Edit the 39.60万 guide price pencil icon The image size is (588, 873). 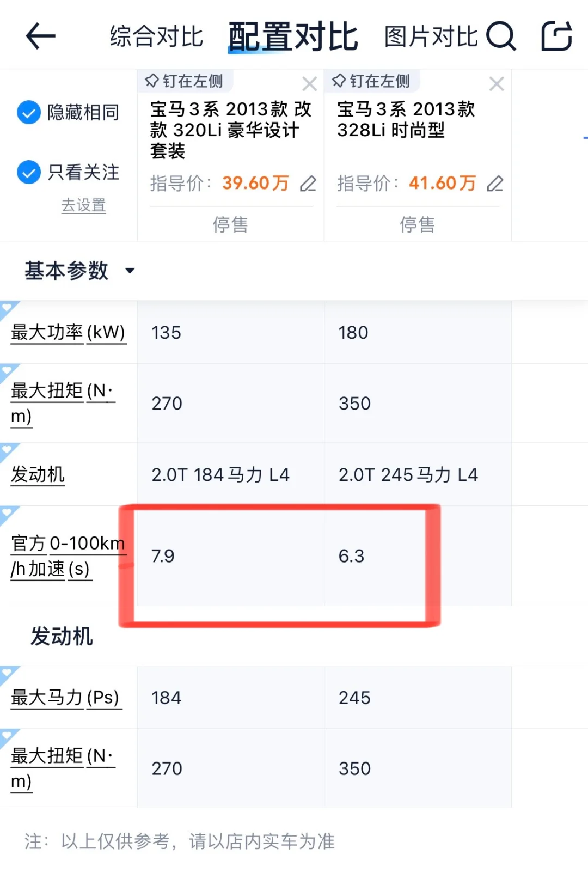(308, 184)
